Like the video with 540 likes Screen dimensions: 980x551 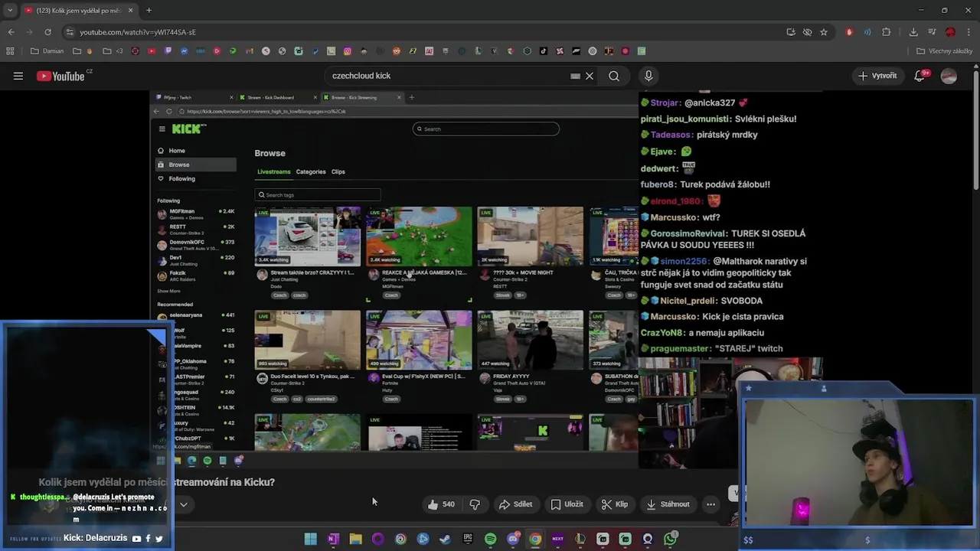441,504
